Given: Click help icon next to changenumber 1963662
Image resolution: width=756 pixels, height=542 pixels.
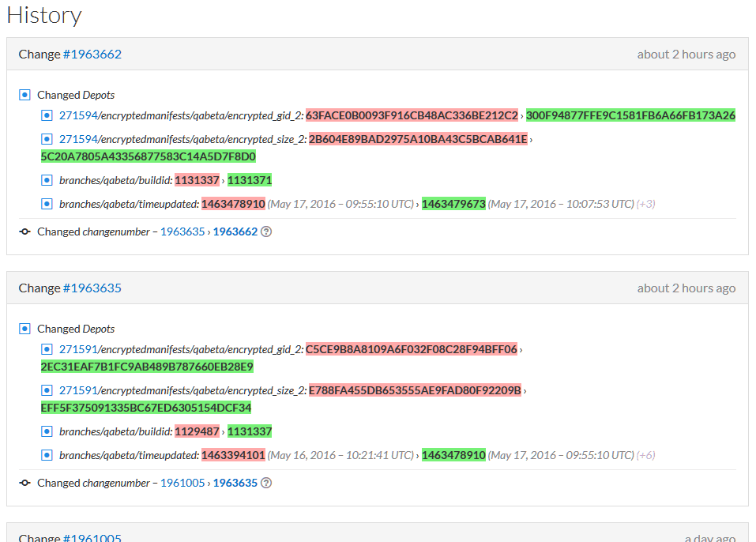Looking at the screenshot, I should pyautogui.click(x=266, y=232).
